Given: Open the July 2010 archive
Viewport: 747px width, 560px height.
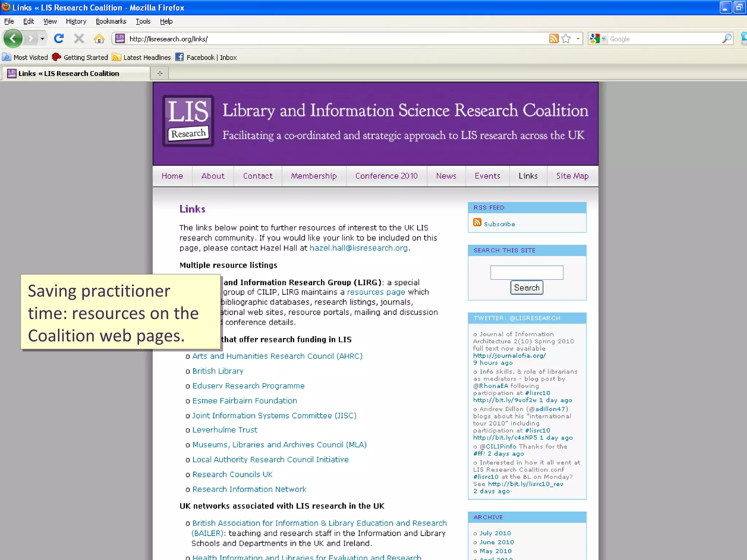Looking at the screenshot, I should click(495, 533).
